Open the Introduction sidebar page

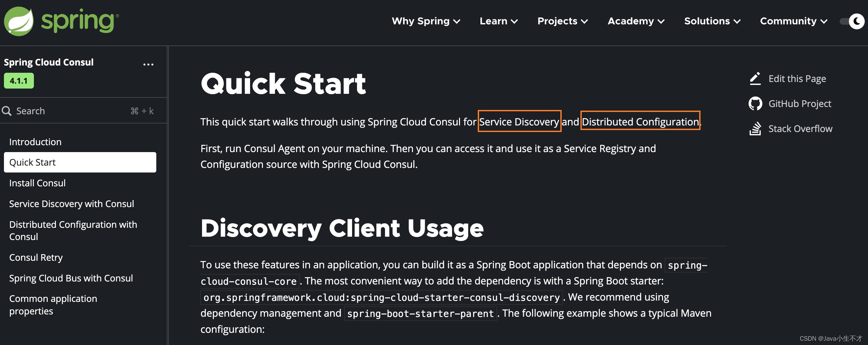[36, 142]
